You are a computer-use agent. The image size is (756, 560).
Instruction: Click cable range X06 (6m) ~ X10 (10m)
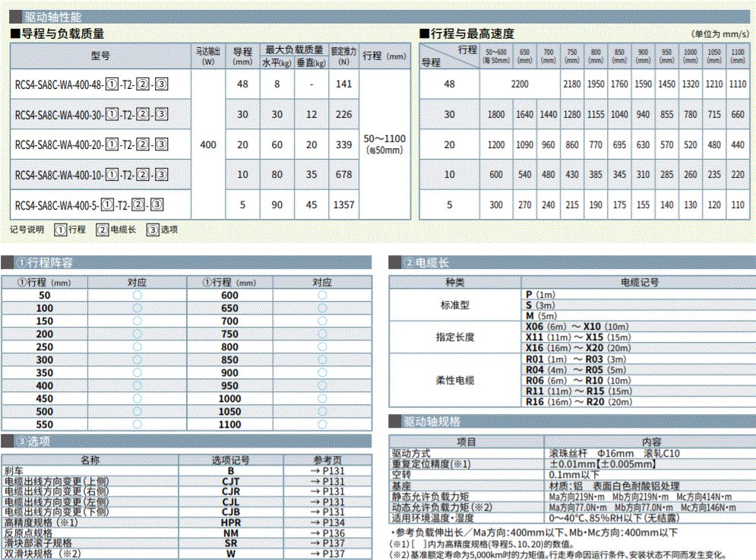point(577,327)
